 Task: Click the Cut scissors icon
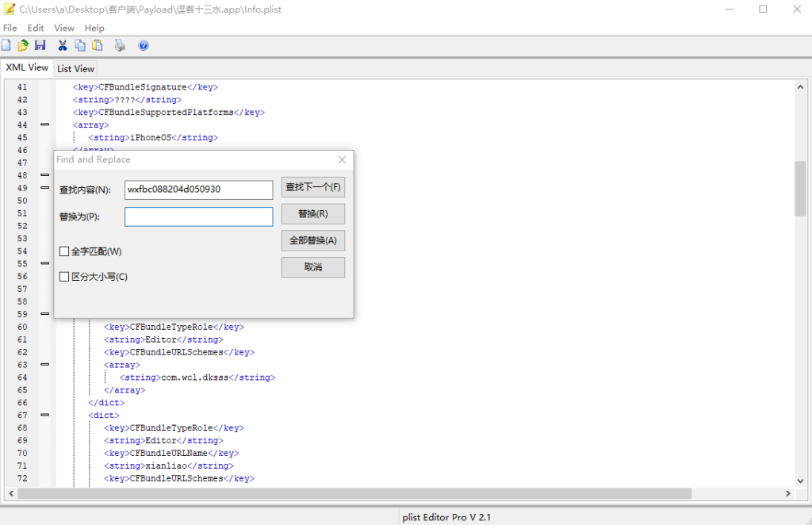coord(63,45)
